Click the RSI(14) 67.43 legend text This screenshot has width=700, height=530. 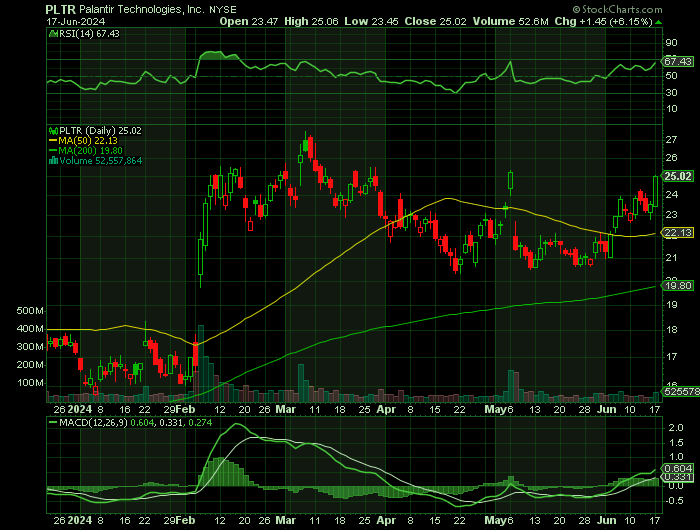tap(89, 33)
